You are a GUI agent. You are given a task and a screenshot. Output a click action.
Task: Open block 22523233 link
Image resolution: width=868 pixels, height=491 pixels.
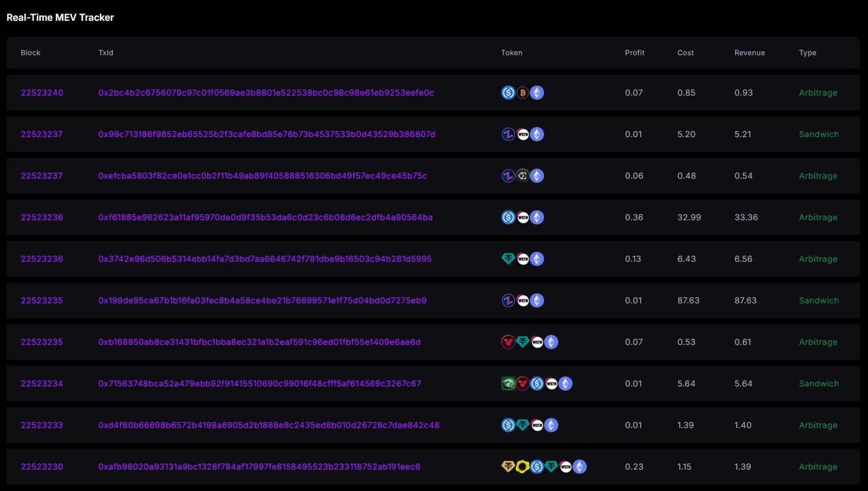tap(42, 425)
